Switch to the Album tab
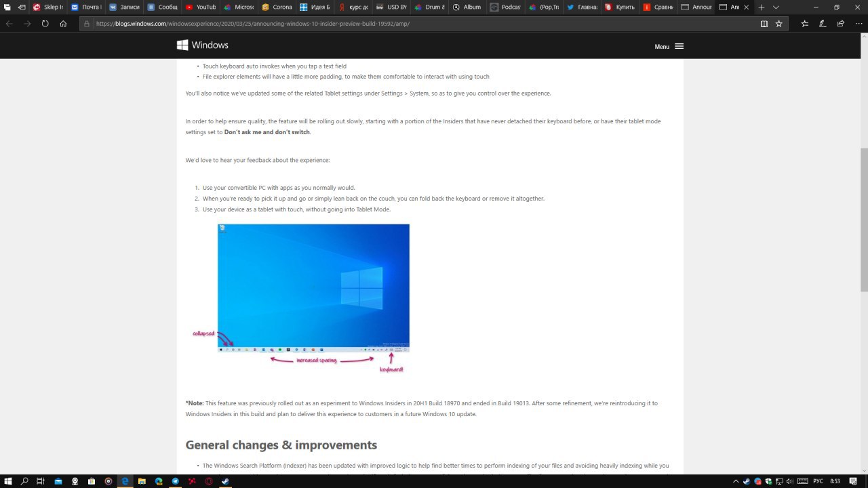Image resolution: width=868 pixels, height=488 pixels. point(467,7)
